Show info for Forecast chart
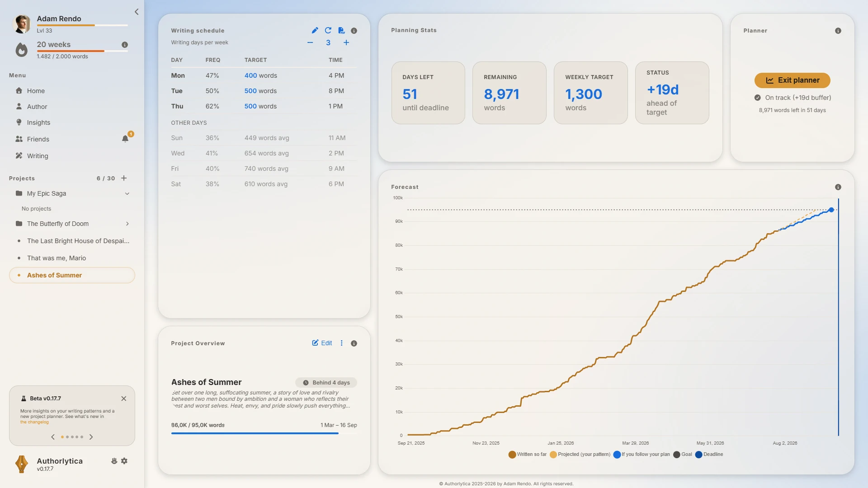The width and height of the screenshot is (868, 488). click(838, 187)
